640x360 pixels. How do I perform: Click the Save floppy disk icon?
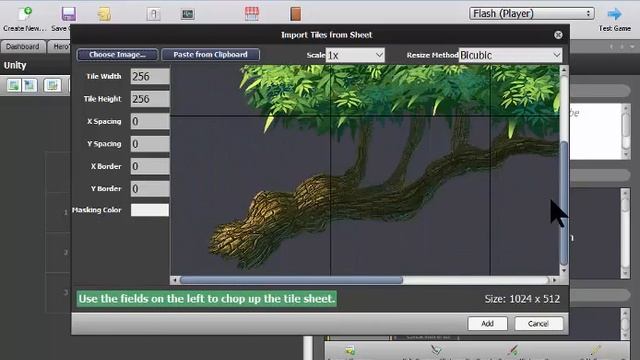point(68,14)
